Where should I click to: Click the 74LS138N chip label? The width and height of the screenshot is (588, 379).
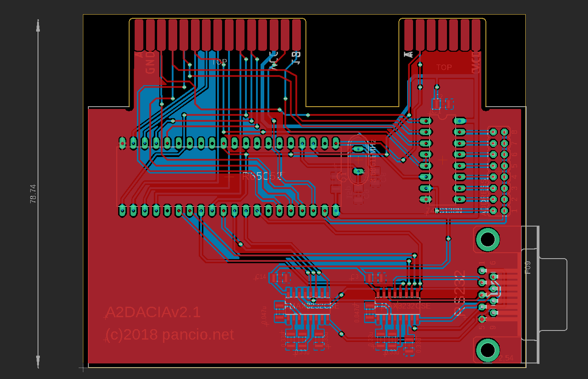coord(444,211)
